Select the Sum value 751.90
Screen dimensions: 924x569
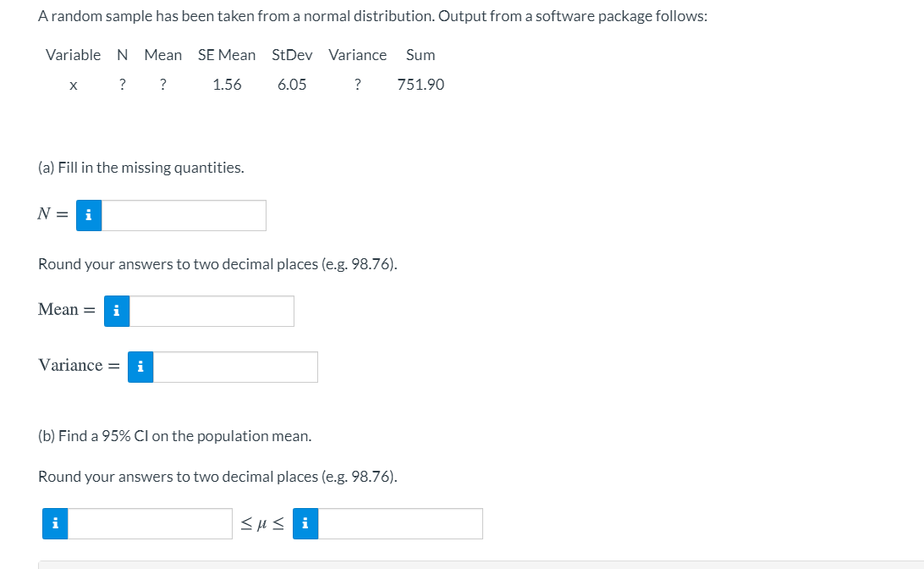420,84
